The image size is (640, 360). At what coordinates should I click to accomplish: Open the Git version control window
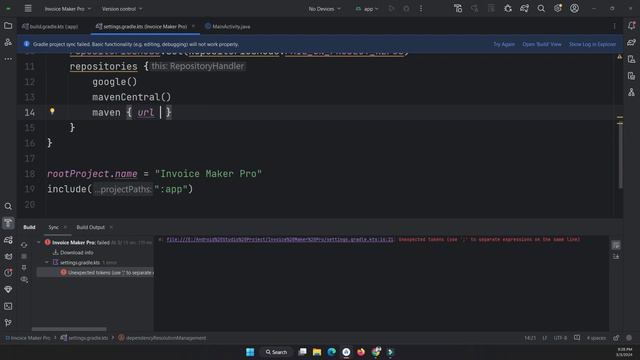click(8, 322)
